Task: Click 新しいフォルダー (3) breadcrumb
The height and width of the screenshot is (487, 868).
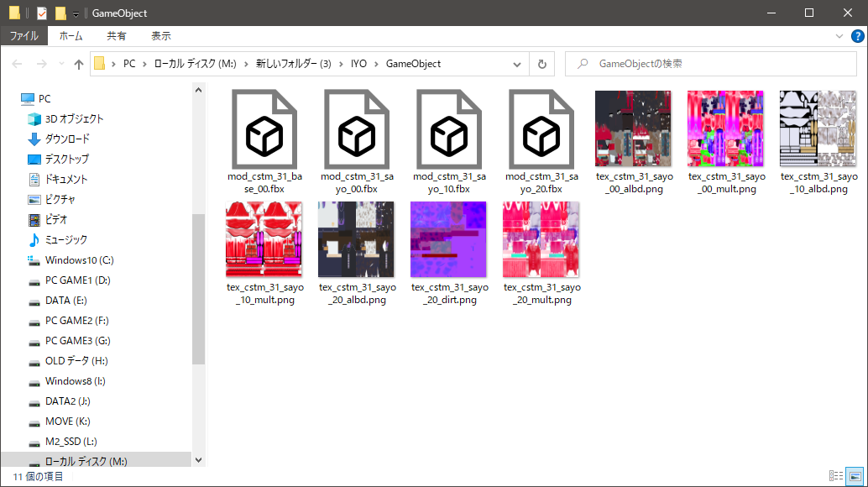Action: pos(294,64)
